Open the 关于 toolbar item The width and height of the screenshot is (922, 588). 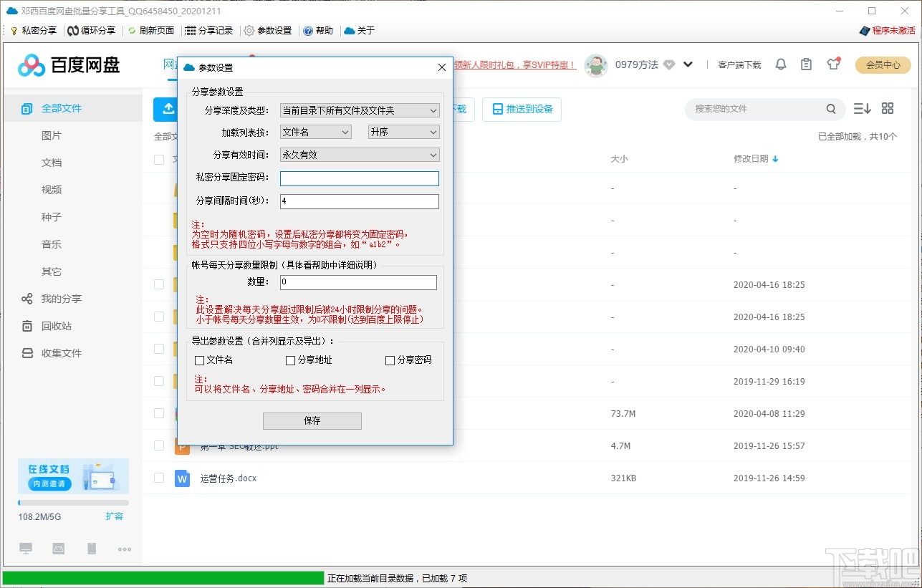pyautogui.click(x=360, y=31)
